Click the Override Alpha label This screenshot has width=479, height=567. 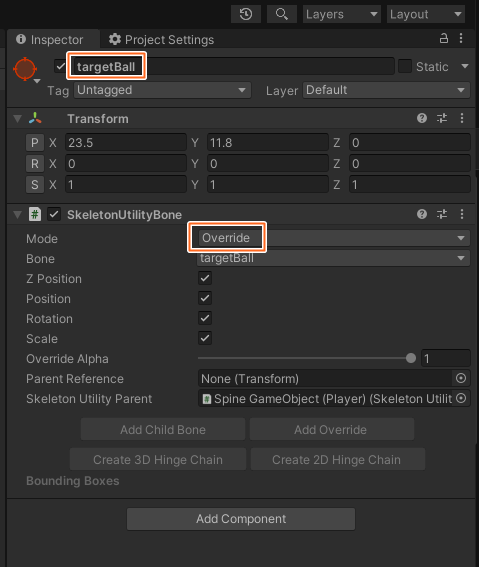[x=67, y=359]
